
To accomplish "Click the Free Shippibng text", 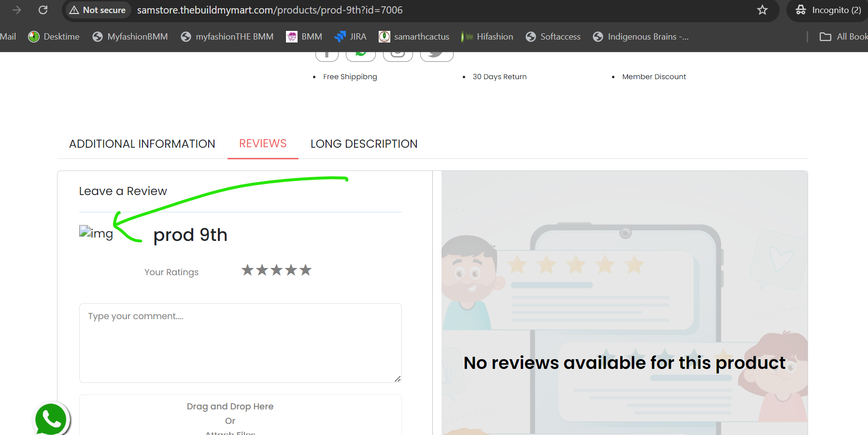I will [x=350, y=77].
